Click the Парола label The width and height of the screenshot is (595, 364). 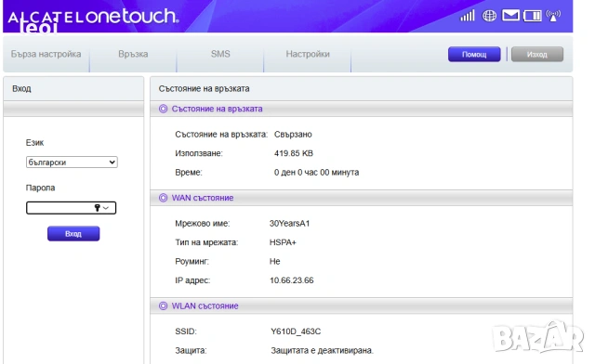point(40,188)
